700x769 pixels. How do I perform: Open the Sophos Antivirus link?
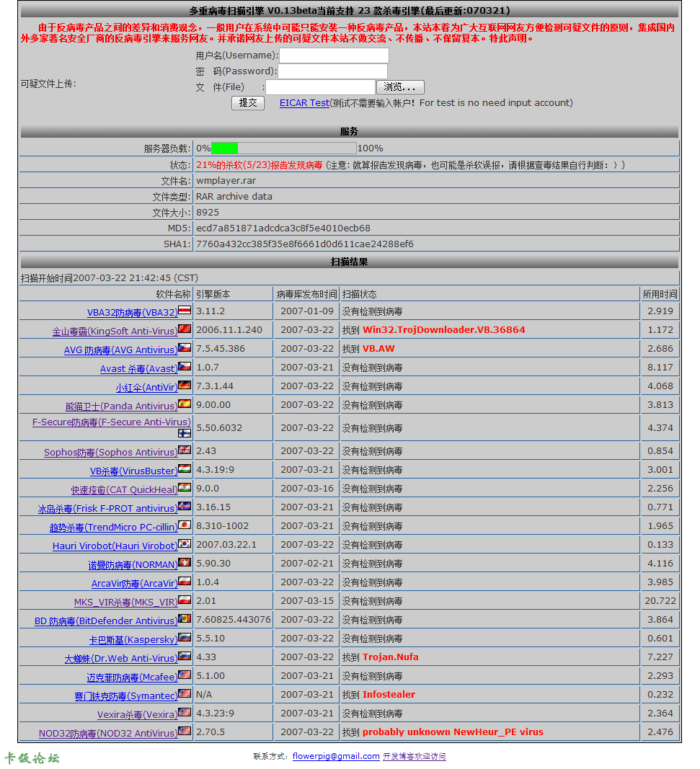tap(111, 452)
